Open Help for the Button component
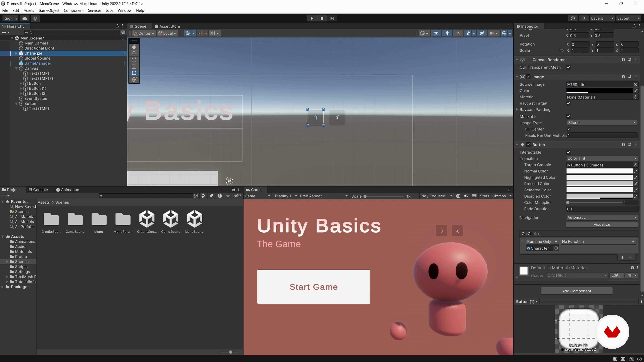This screenshot has width=644, height=362. coord(623,145)
